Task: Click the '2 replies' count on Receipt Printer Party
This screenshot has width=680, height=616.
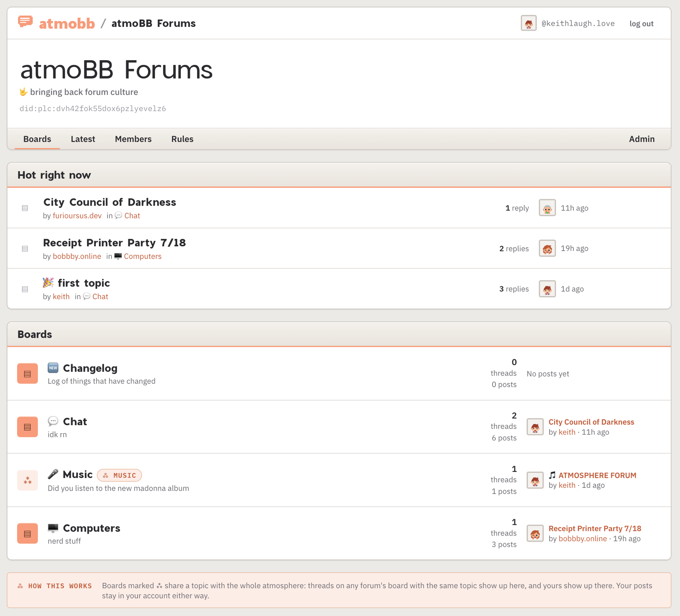Action: (x=514, y=248)
